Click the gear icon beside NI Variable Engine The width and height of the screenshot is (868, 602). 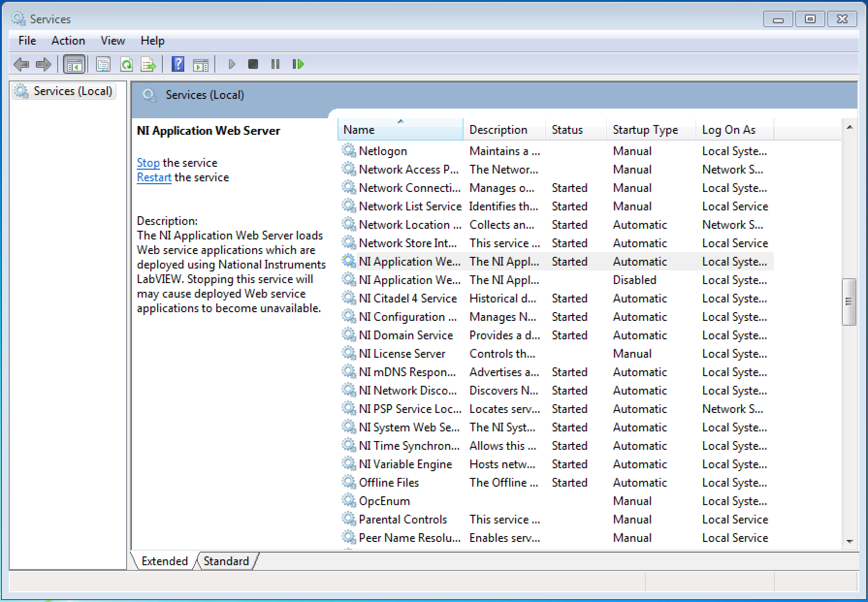(349, 463)
